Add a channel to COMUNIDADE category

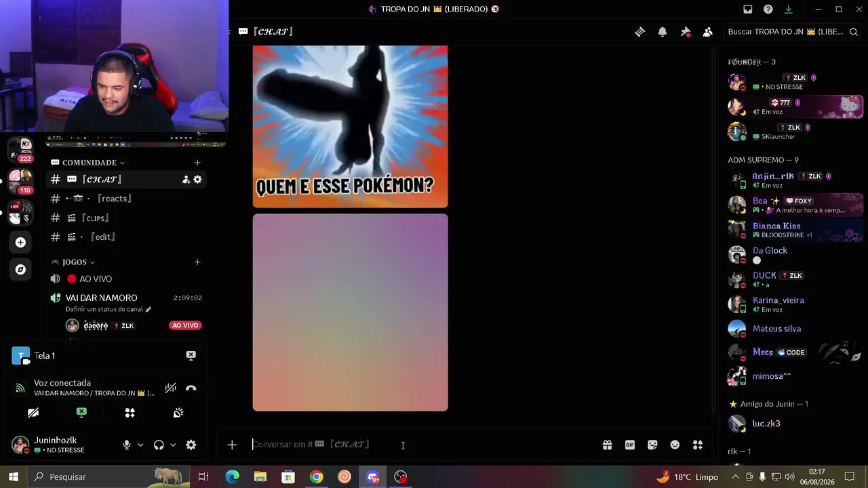point(197,163)
